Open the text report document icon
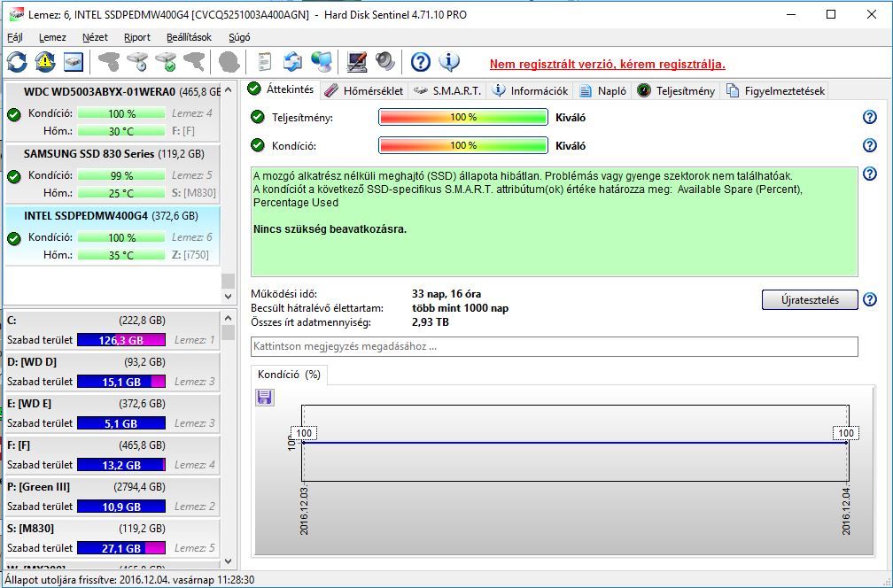893x588 pixels. (x=264, y=61)
